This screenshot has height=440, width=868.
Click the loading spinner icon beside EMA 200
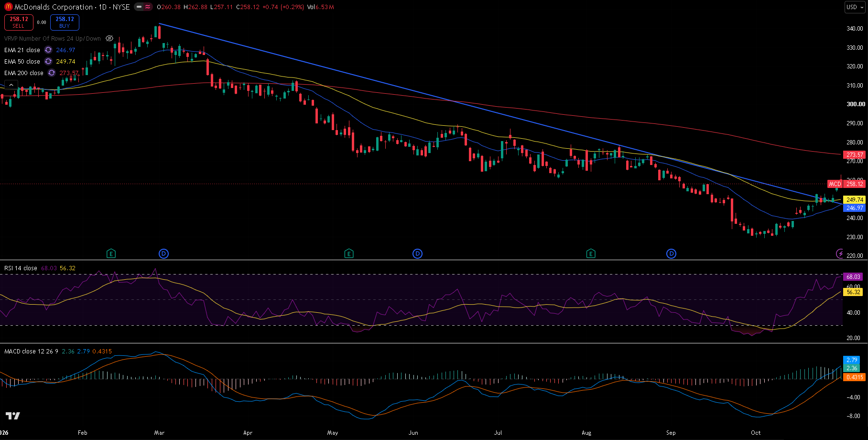click(52, 73)
